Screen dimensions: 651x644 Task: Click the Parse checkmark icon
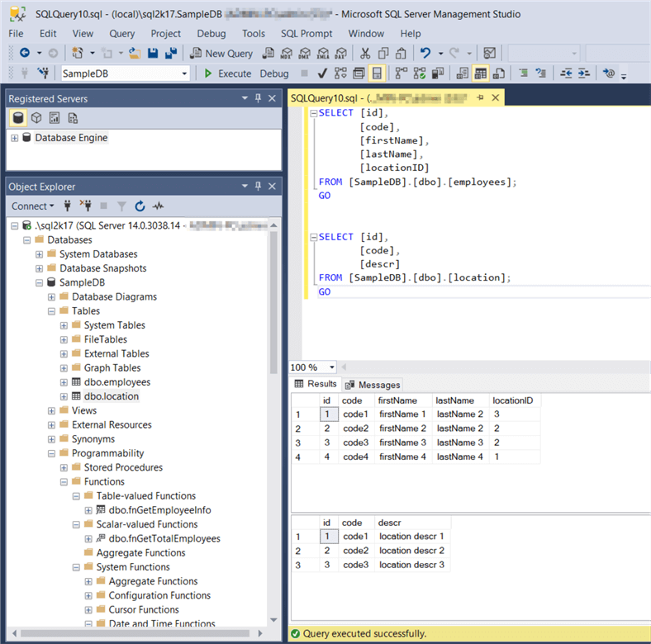pos(322,73)
